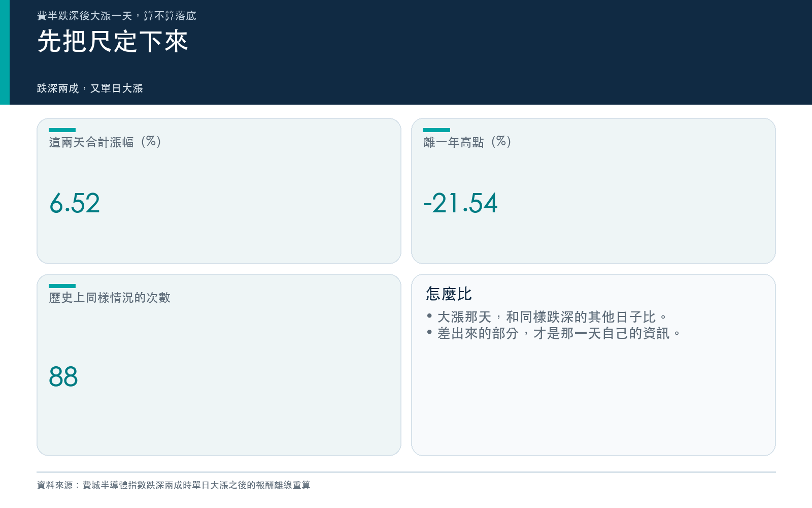This screenshot has height=508, width=812.
Task: Select the label 這兩天合計漲幅（%）
Action: [x=106, y=142]
